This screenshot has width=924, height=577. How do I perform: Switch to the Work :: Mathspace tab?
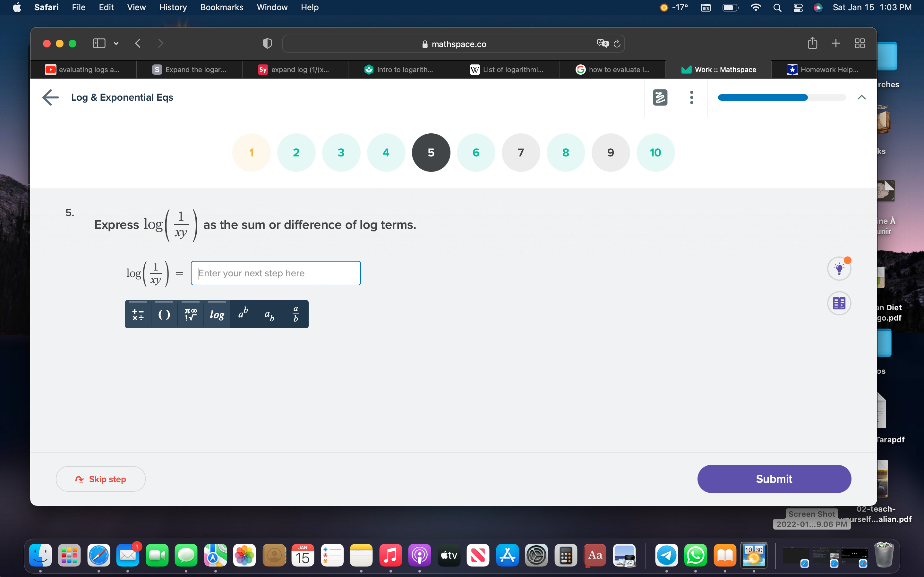(x=719, y=70)
